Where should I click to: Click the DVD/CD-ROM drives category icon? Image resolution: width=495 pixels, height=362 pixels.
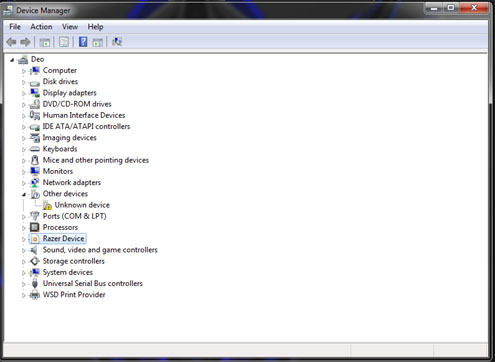click(35, 104)
